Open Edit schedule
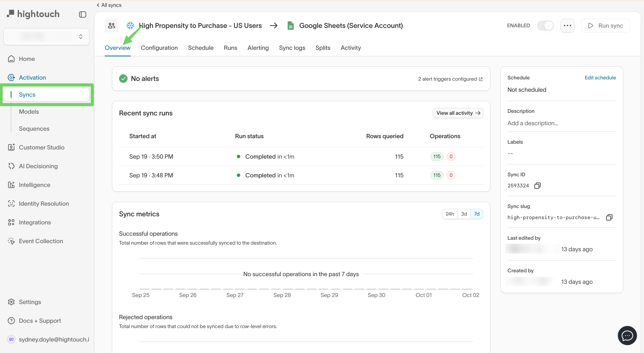This screenshot has height=353, width=644. coord(600,77)
